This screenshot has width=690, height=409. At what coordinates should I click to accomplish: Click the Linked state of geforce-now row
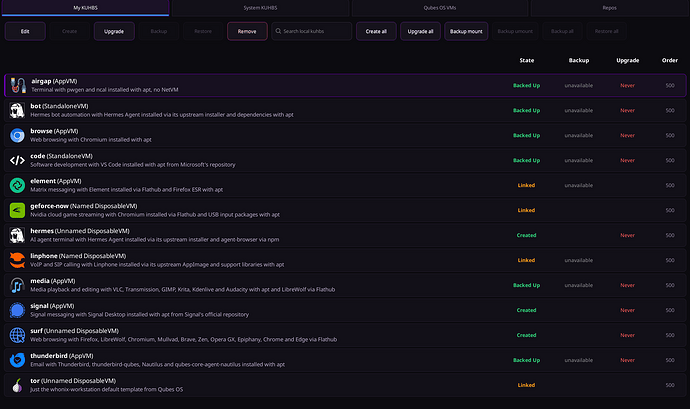526,210
